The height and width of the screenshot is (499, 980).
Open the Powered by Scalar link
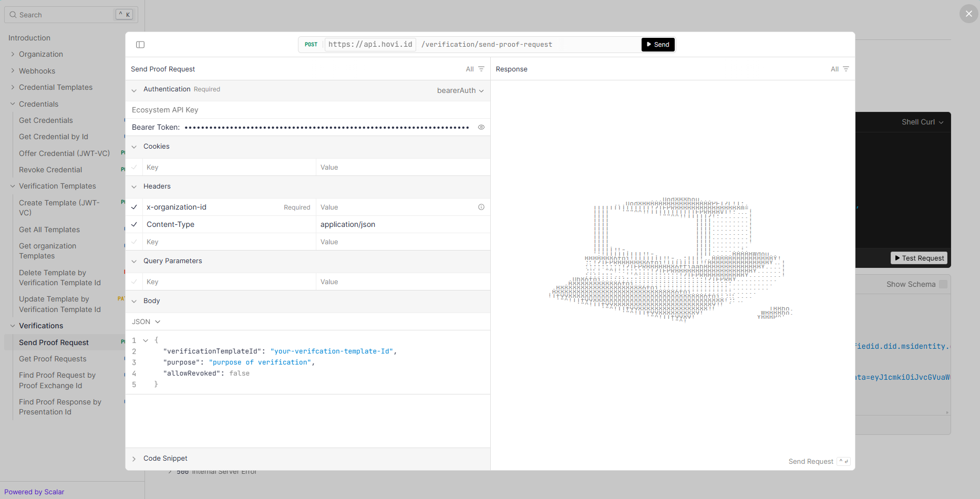click(x=34, y=492)
